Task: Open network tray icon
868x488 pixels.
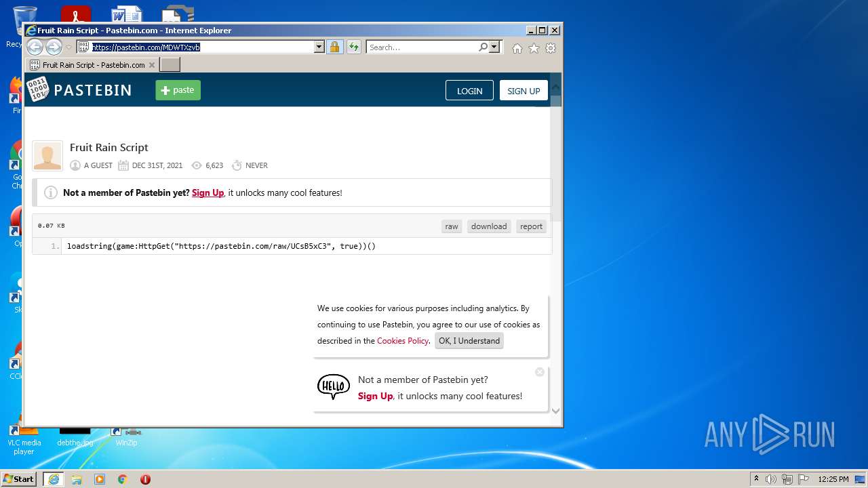Action: 787,479
